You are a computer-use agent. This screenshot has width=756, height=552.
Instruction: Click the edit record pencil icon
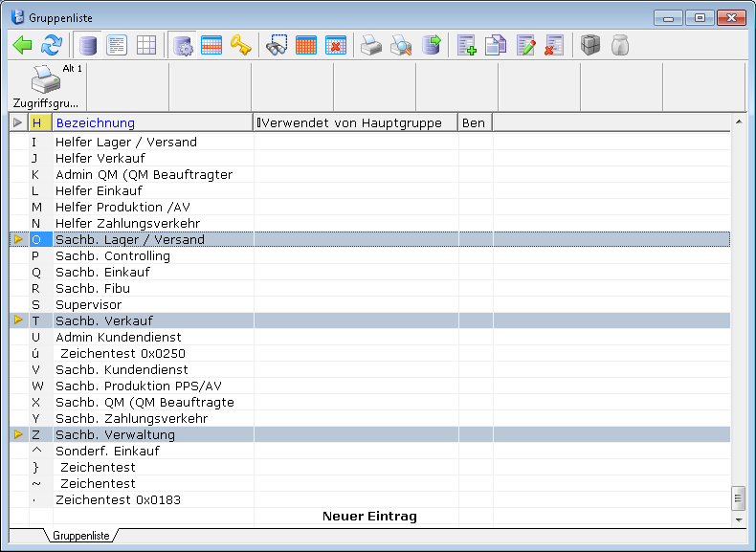click(x=525, y=45)
